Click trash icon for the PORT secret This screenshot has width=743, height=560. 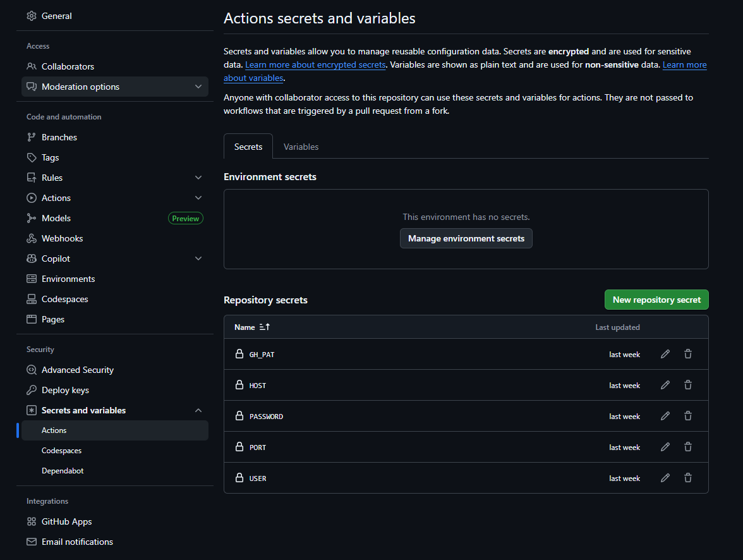688,447
